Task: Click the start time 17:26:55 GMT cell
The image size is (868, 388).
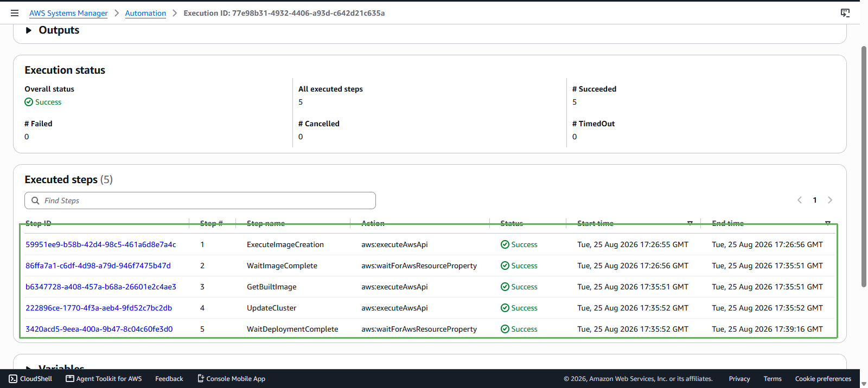Action: (633, 244)
